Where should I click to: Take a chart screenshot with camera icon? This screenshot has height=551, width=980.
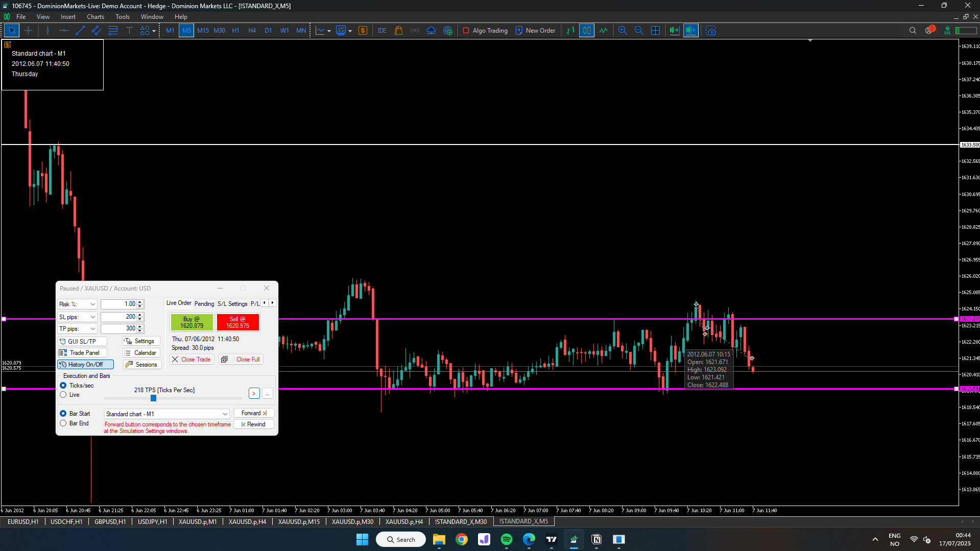[x=710, y=31]
